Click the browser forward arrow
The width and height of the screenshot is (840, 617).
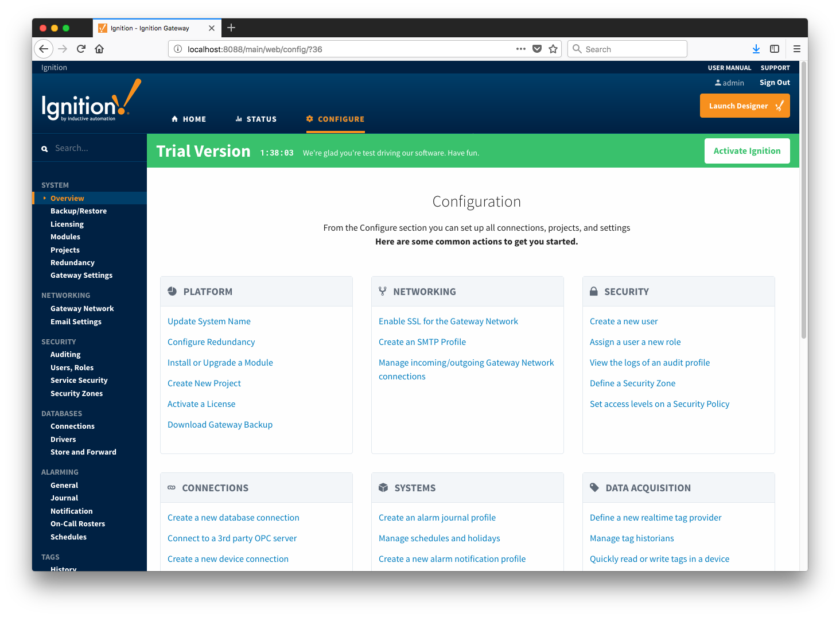click(63, 49)
